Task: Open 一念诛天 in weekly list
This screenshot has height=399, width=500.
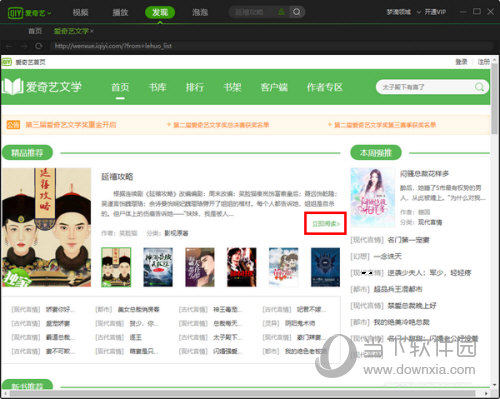Action: tap(388, 256)
